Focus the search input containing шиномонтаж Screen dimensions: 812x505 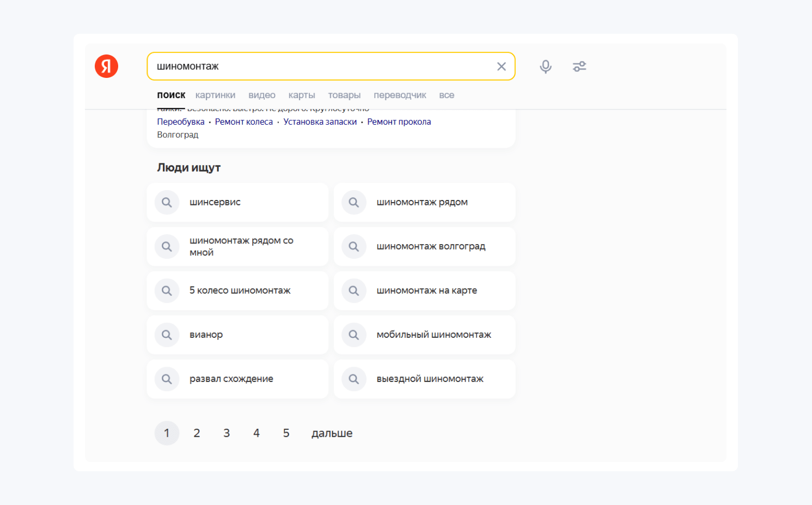coord(321,66)
